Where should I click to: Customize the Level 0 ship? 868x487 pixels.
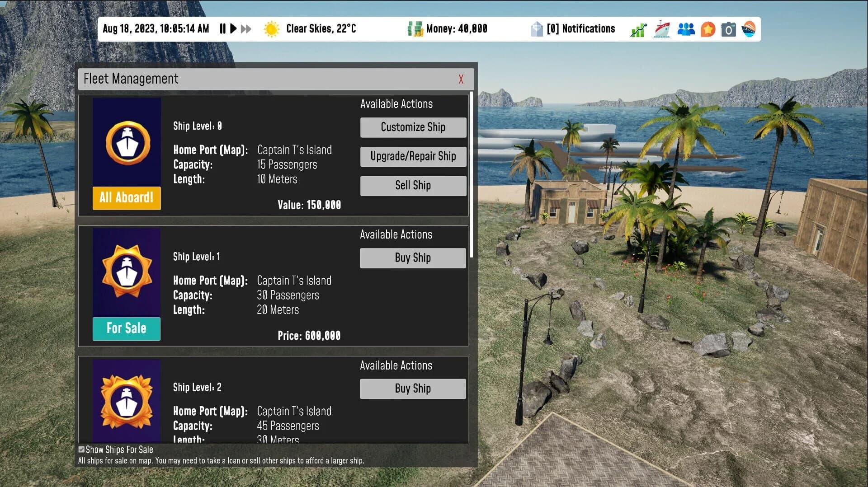tap(413, 127)
